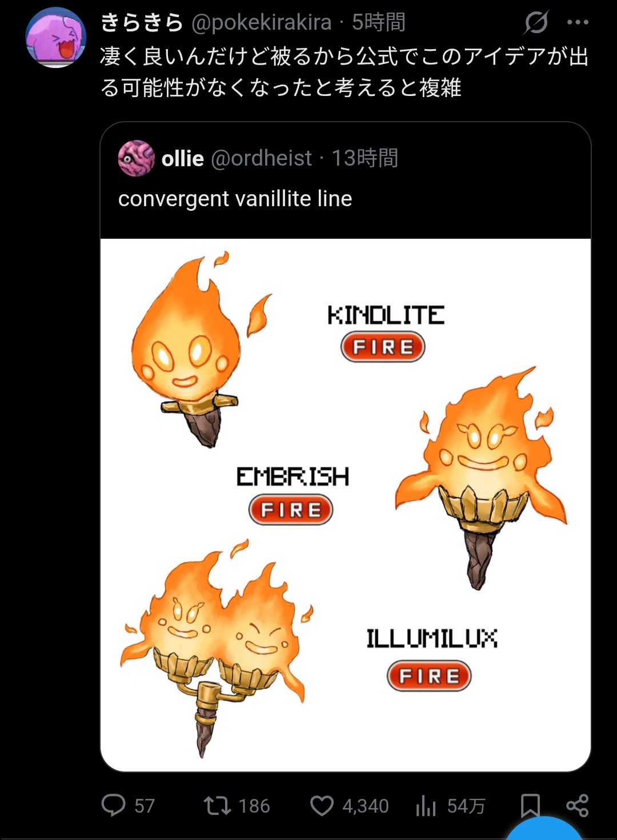
Task: Open the ollie display name
Action: click(x=183, y=158)
